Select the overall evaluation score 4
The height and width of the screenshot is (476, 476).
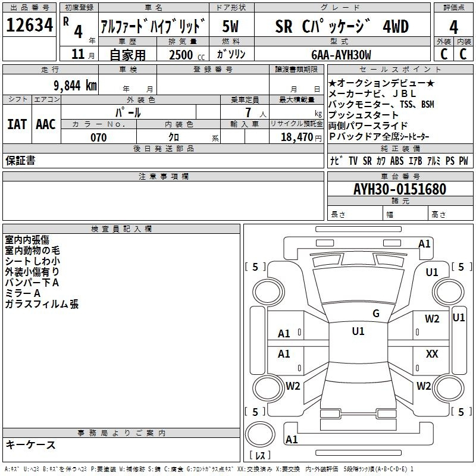[x=453, y=27]
